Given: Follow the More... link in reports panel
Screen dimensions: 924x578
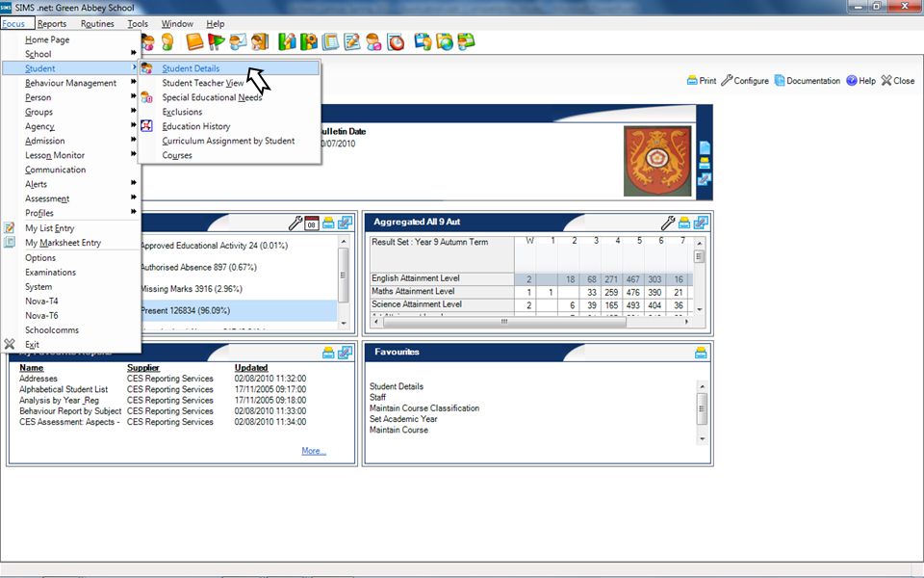Looking at the screenshot, I should pos(314,451).
